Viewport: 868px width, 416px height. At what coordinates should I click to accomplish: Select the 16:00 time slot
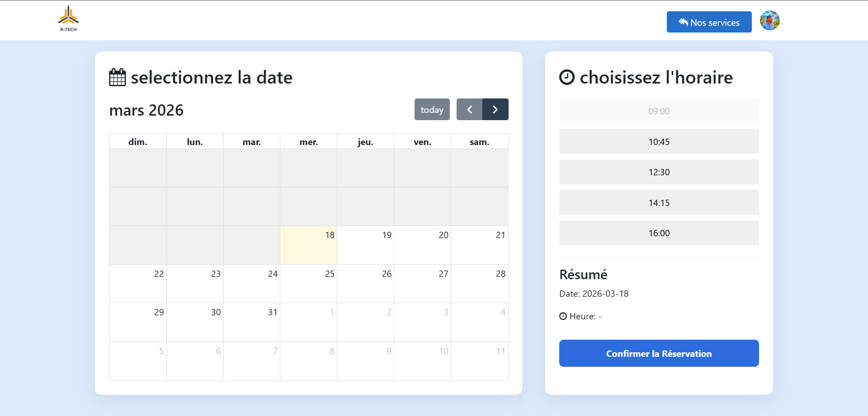point(659,233)
